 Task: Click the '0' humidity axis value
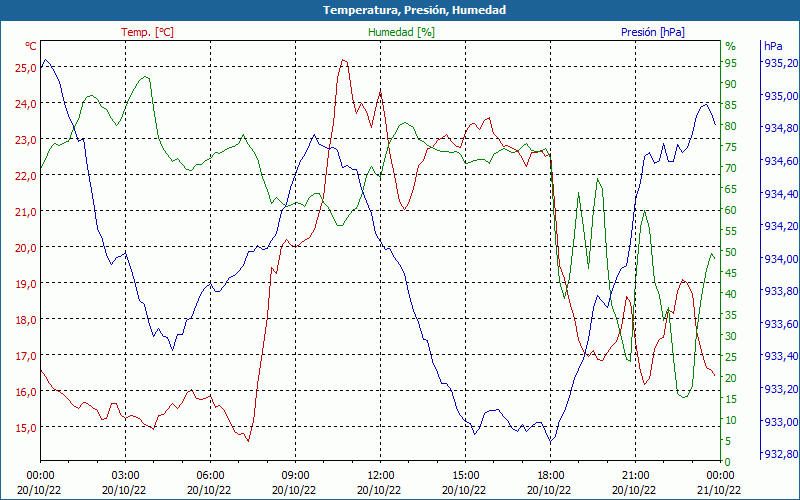[x=728, y=462]
